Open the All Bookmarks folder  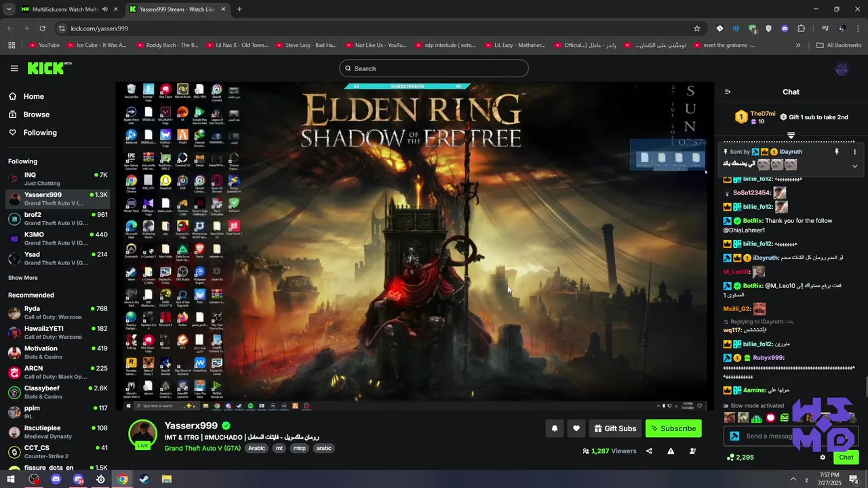(x=839, y=45)
